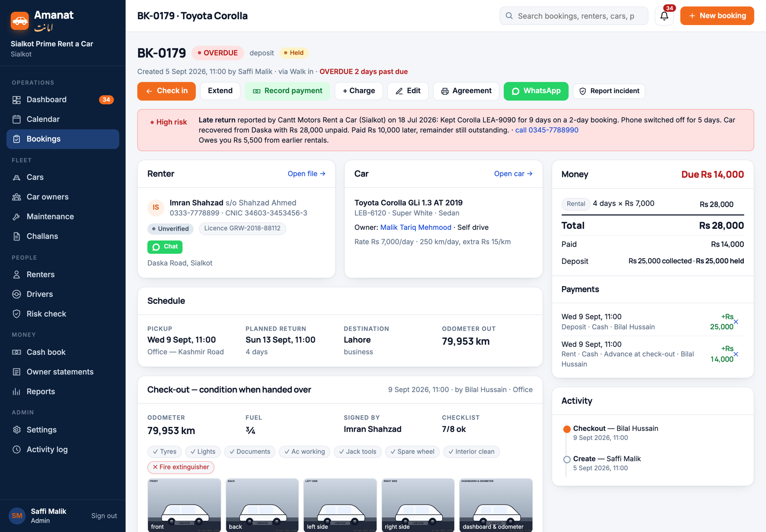This screenshot has height=532, width=766.
Task: Open the right side photo thumbnail
Action: tap(418, 505)
